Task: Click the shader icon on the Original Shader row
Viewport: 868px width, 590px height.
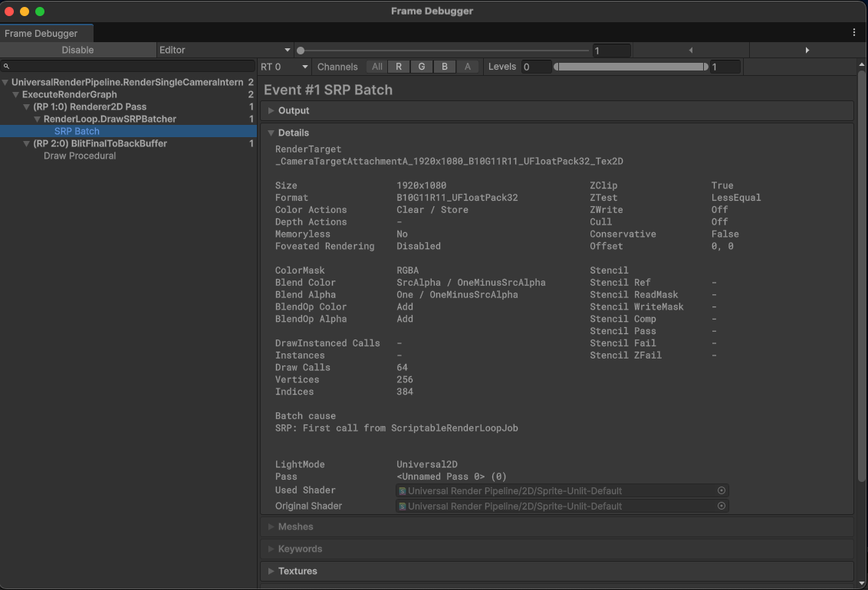Action: point(403,506)
